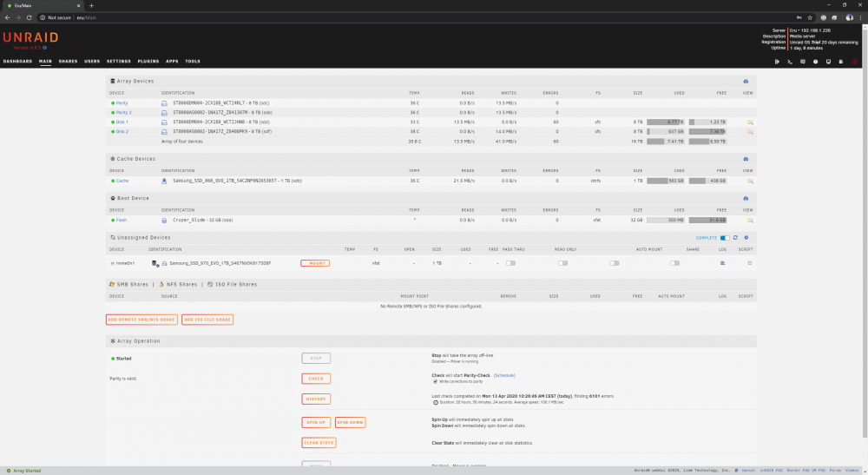This screenshot has width=868, height=475.
Task: Bookmark page with star icon
Action: tap(810, 17)
